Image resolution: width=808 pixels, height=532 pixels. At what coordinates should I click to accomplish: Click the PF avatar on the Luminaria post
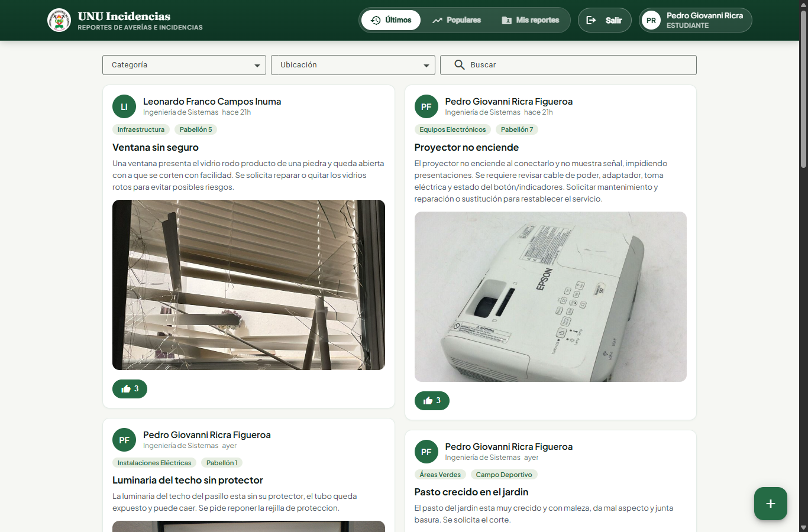coord(124,440)
